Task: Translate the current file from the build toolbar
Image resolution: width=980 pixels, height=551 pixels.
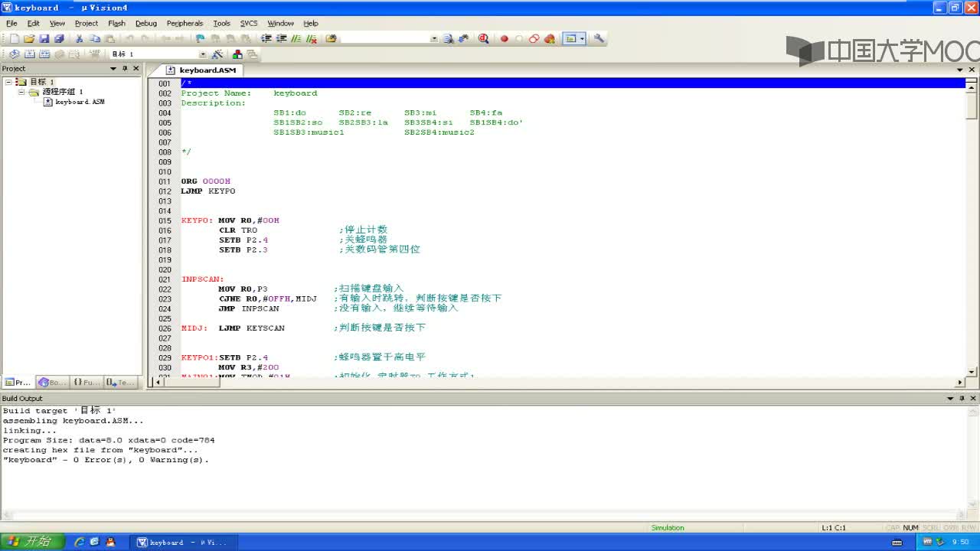Action: point(14,54)
